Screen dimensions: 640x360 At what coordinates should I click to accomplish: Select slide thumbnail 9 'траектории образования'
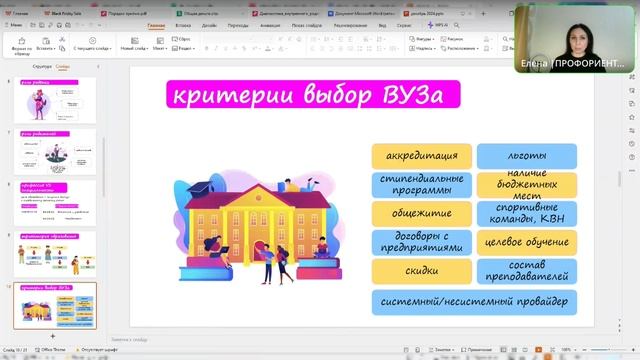click(55, 254)
